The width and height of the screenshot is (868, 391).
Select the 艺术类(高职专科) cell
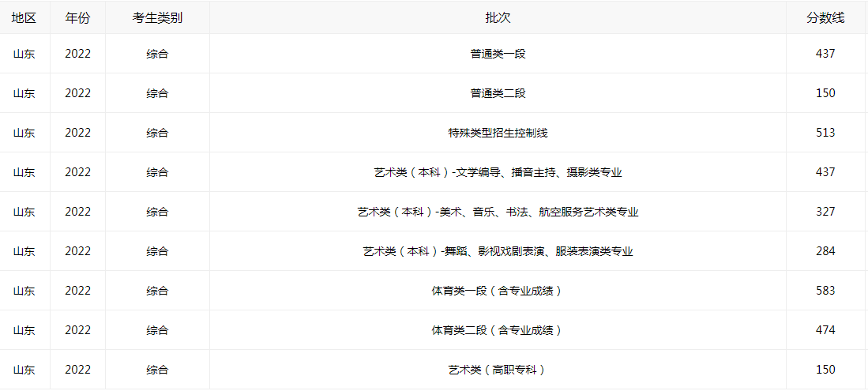[498, 370]
